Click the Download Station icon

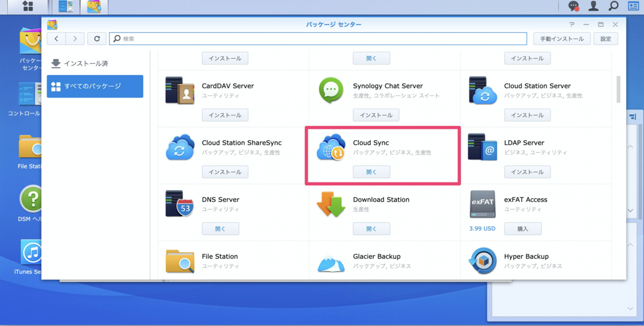(331, 205)
